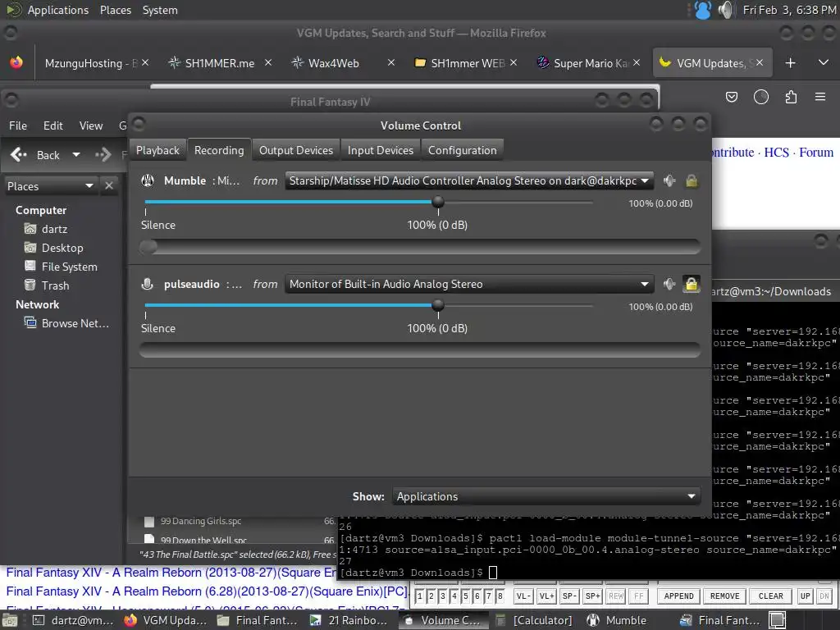Click the volume speaker icon in the system tray

[x=726, y=10]
